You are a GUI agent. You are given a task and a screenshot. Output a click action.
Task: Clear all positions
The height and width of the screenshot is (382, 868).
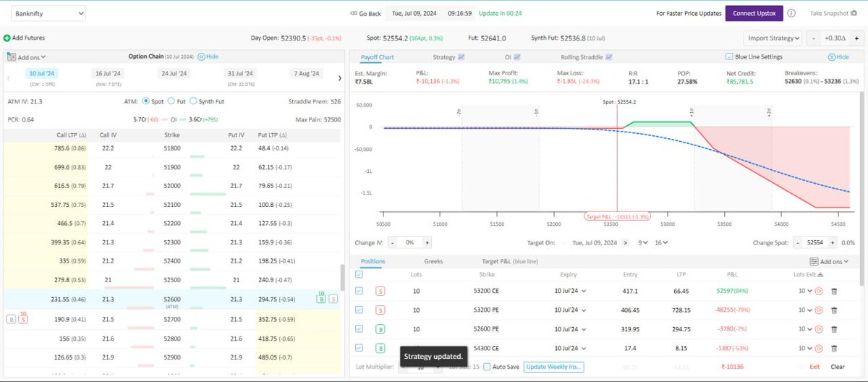838,367
